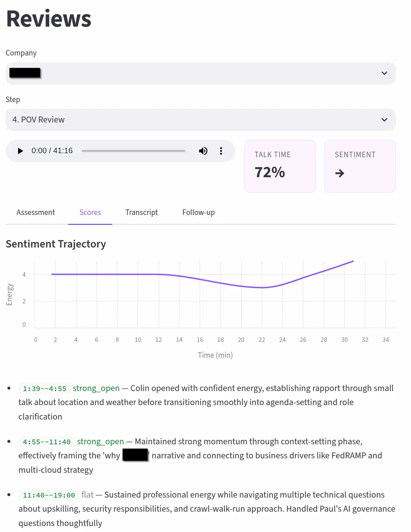Viewport: 411px width, 532px height.
Task: Click the SENTIMENT card
Action: click(360, 166)
